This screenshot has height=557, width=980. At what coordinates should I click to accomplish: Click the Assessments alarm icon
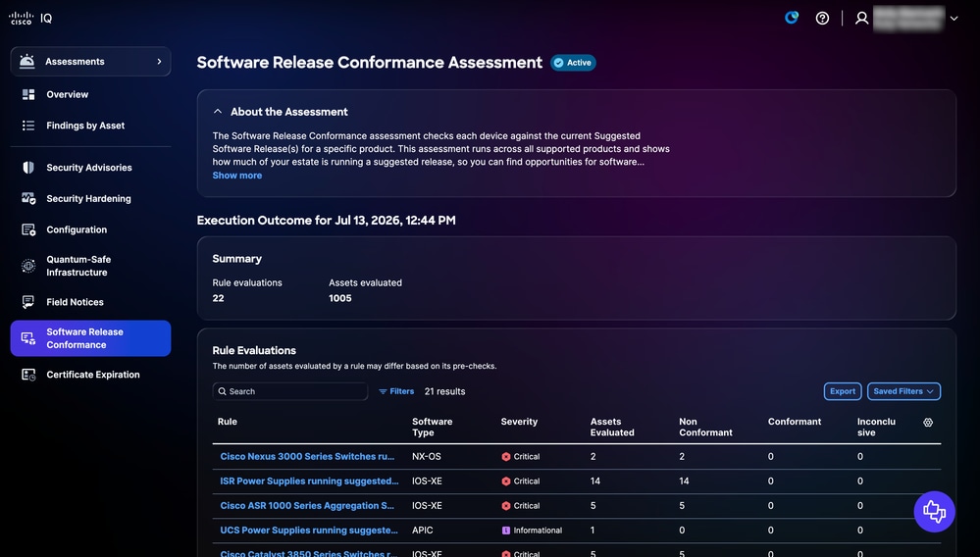[x=26, y=61]
